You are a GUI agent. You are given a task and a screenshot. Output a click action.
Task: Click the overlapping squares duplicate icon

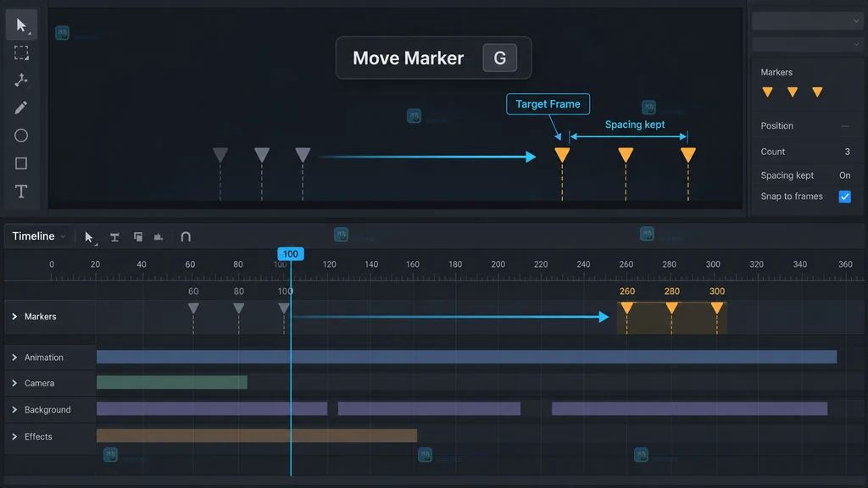(x=138, y=237)
